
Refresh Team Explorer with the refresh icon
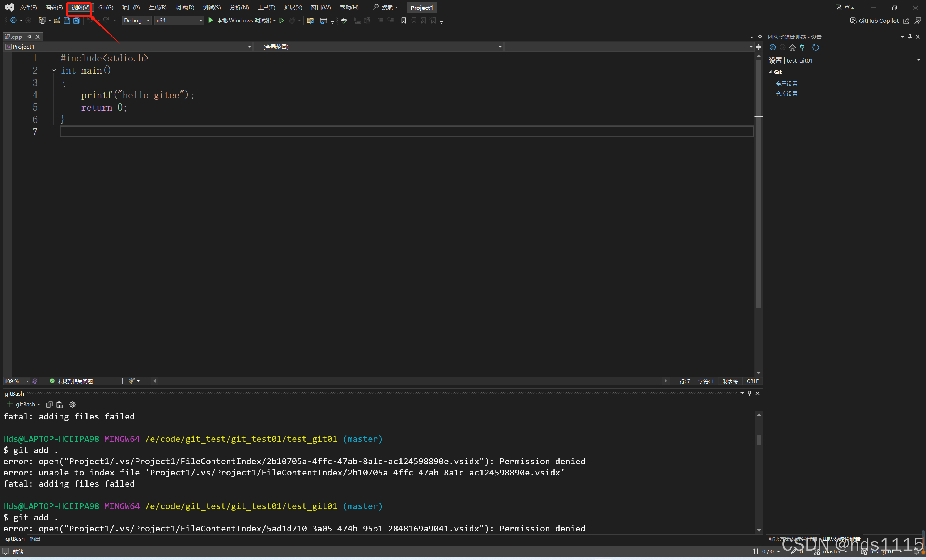coord(816,47)
